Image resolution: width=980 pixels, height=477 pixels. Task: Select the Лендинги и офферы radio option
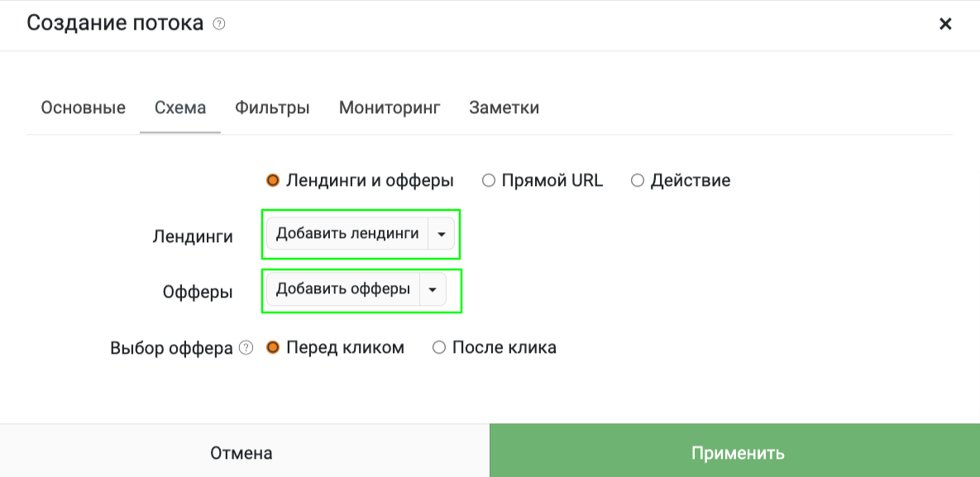(x=273, y=181)
